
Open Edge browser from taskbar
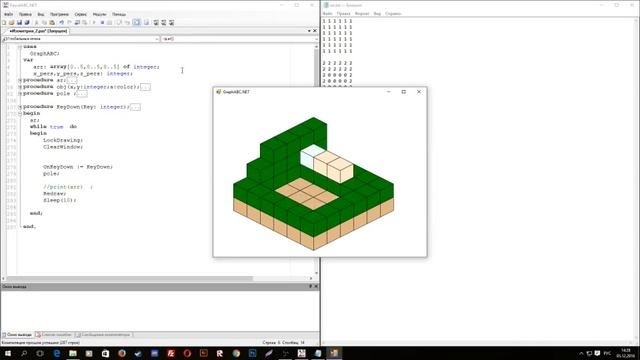tap(56, 353)
